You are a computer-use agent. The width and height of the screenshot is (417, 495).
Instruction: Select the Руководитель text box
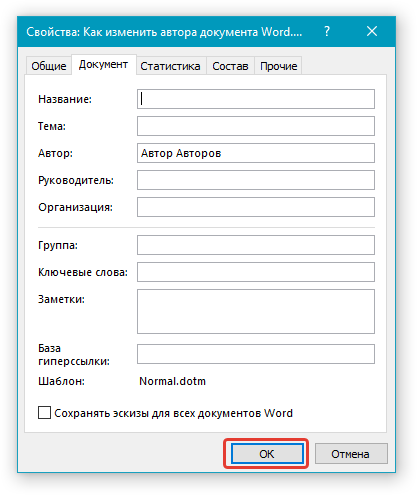coord(256,180)
